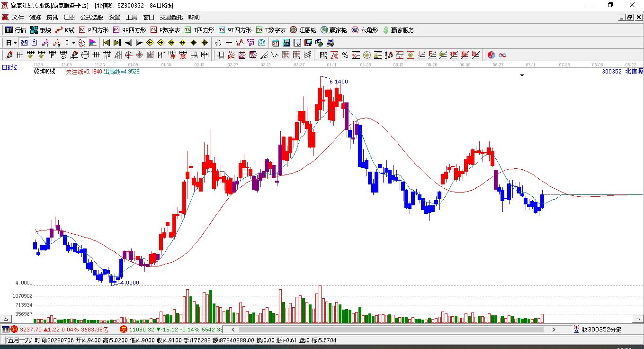
Task: Open the 帮助 menu
Action: [194, 18]
